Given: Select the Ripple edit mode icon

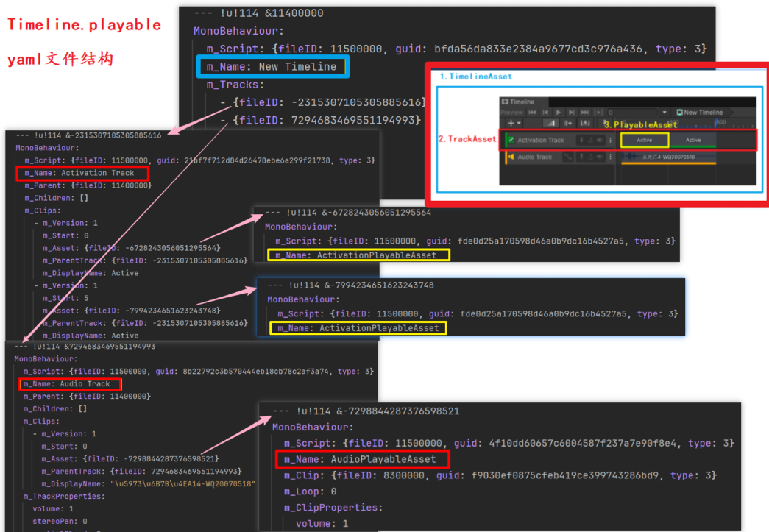Looking at the screenshot, I should (x=568, y=123).
